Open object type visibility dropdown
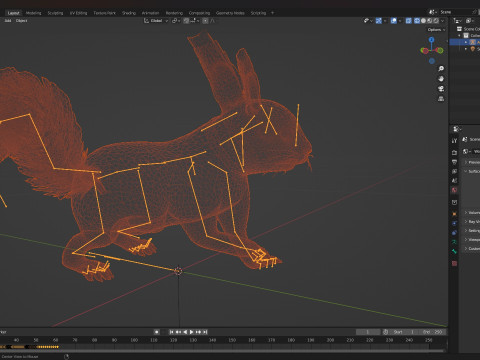This screenshot has height=360, width=480. 368,21
